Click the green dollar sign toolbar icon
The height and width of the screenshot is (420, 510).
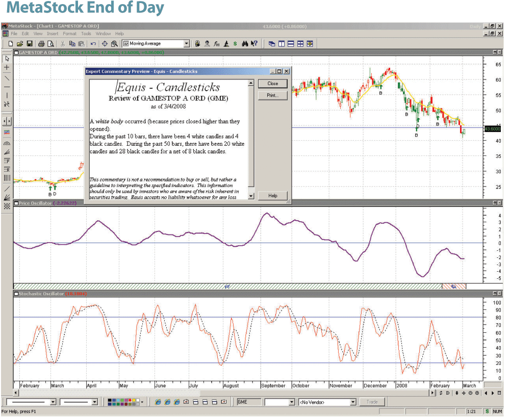[235, 43]
